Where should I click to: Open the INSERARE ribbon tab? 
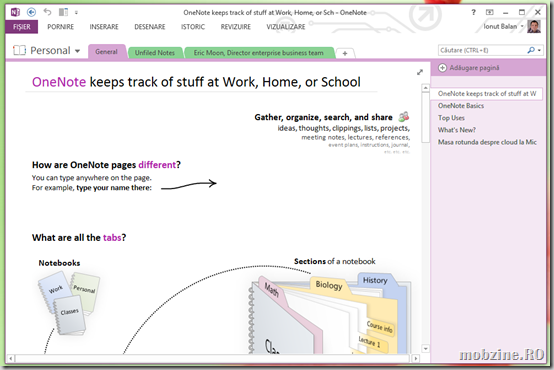tap(104, 27)
